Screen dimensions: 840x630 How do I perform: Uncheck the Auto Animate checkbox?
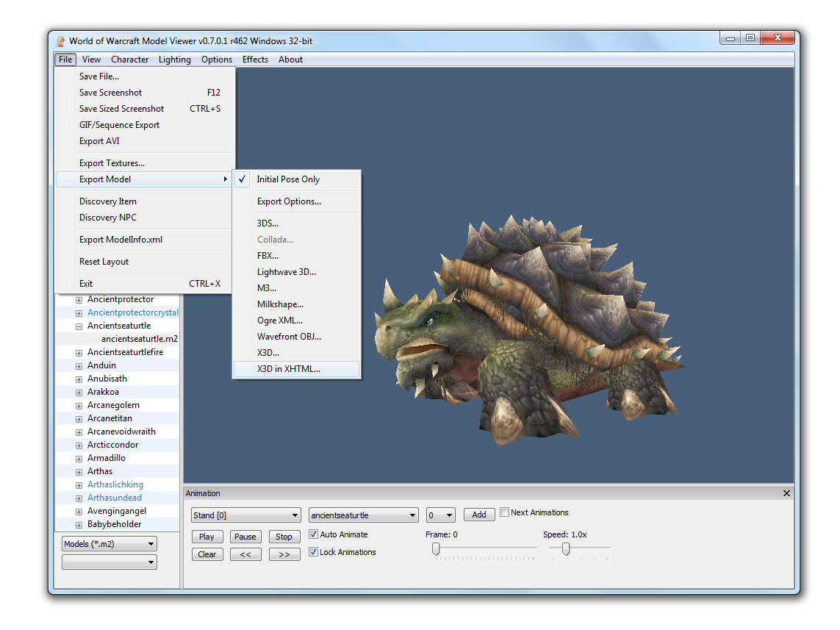(313, 534)
